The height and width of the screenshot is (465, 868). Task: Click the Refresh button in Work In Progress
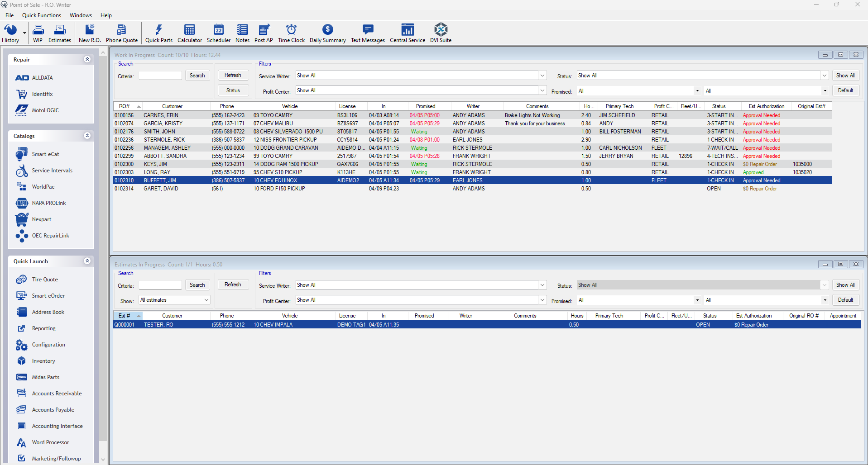click(x=233, y=75)
